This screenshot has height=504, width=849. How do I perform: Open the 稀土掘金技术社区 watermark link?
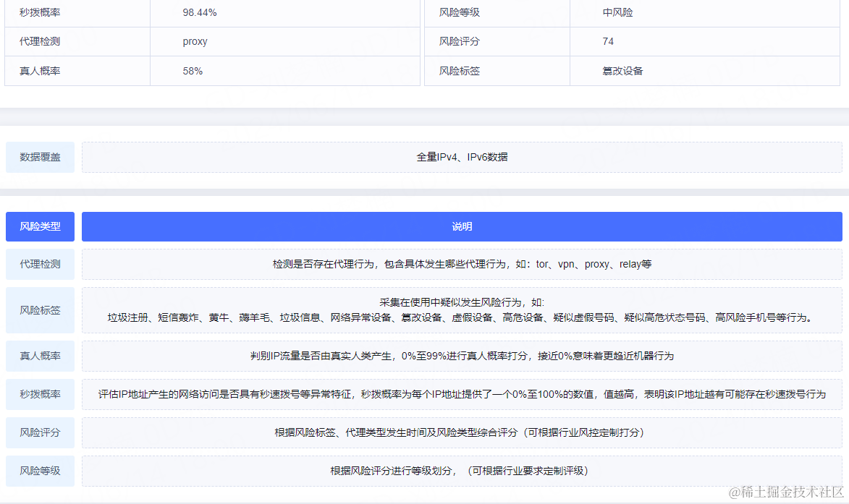[x=786, y=493]
